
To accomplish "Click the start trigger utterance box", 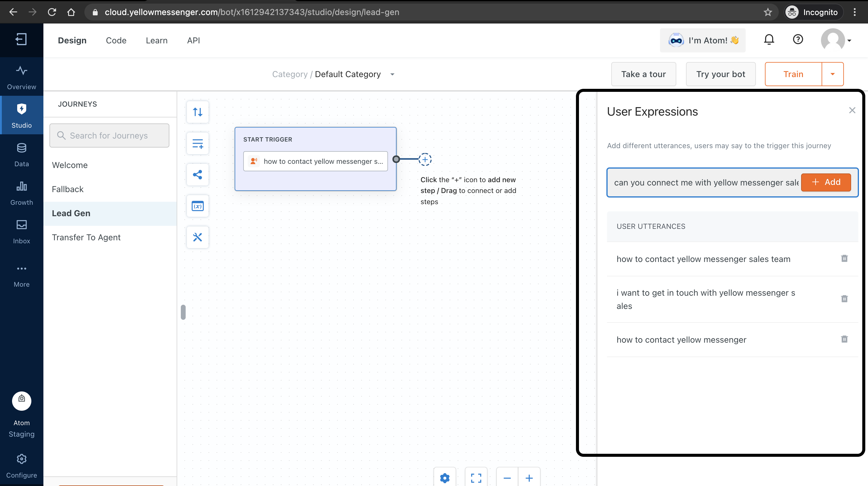I will coord(315,161).
